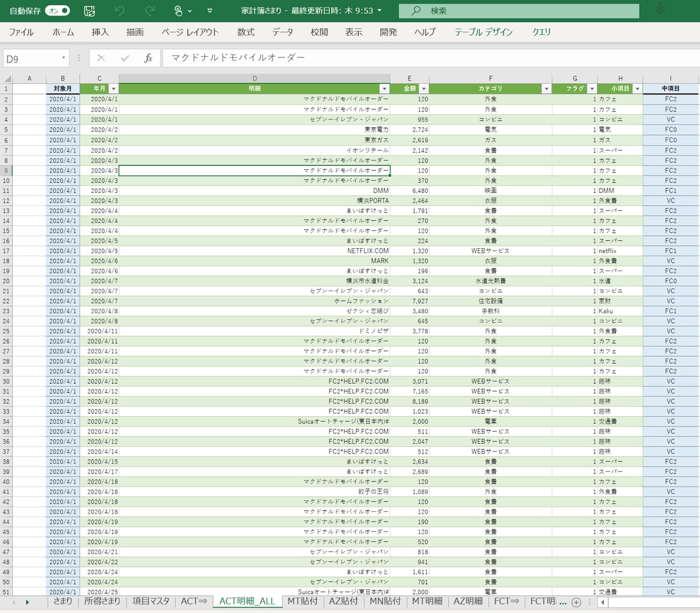This screenshot has width=700, height=613.
Task: Select the データ ribbon tab
Action: 283,32
